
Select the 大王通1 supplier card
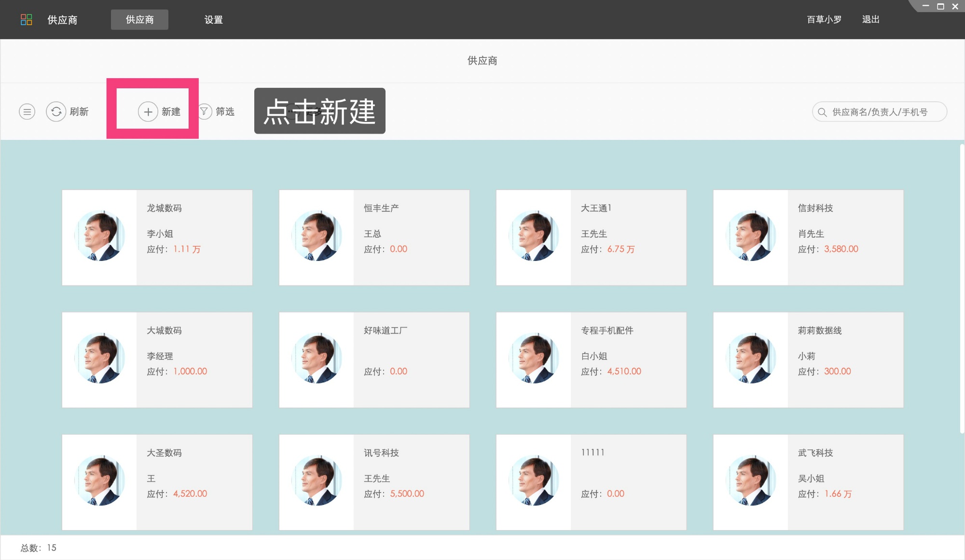point(592,237)
